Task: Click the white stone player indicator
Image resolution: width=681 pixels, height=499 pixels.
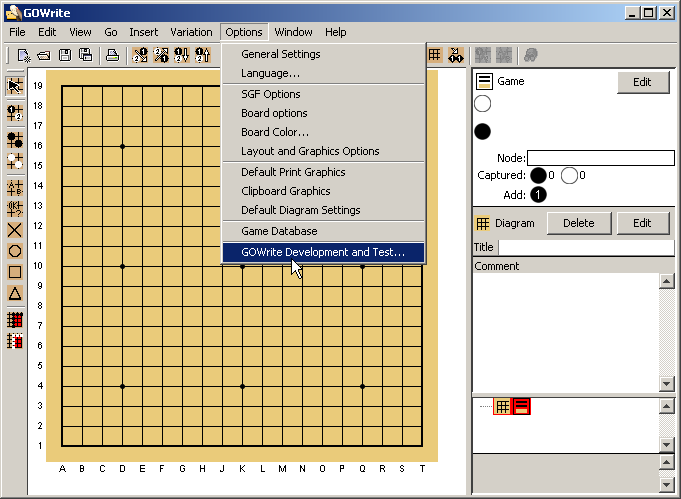Action: [483, 104]
